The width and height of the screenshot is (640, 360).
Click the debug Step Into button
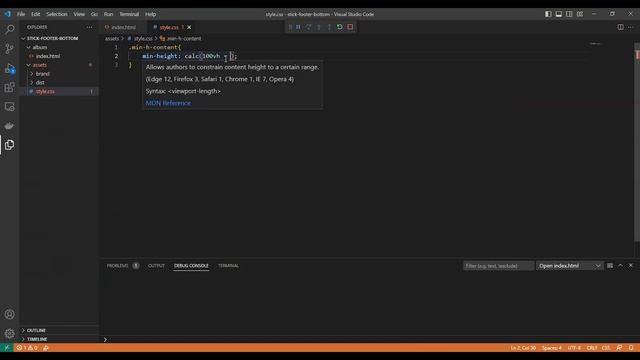(x=319, y=27)
